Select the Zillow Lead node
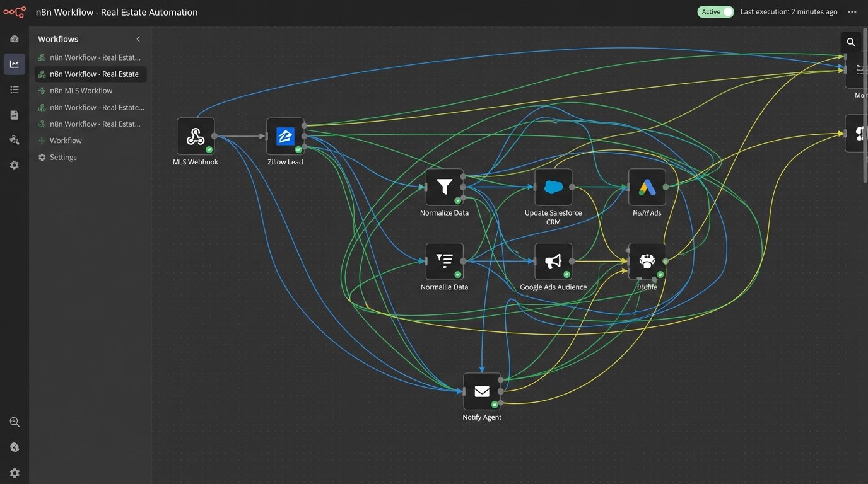Image resolution: width=868 pixels, height=484 pixels. point(285,136)
